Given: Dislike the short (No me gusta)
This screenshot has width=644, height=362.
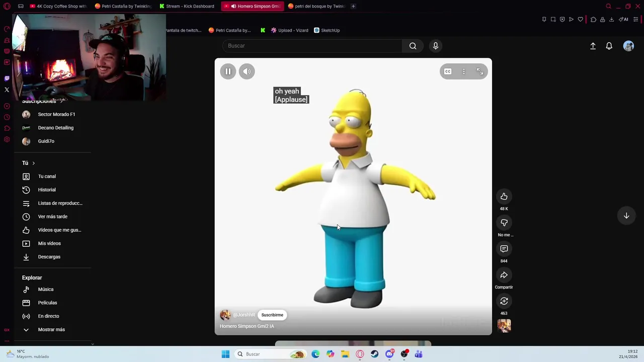Looking at the screenshot, I should click(504, 222).
